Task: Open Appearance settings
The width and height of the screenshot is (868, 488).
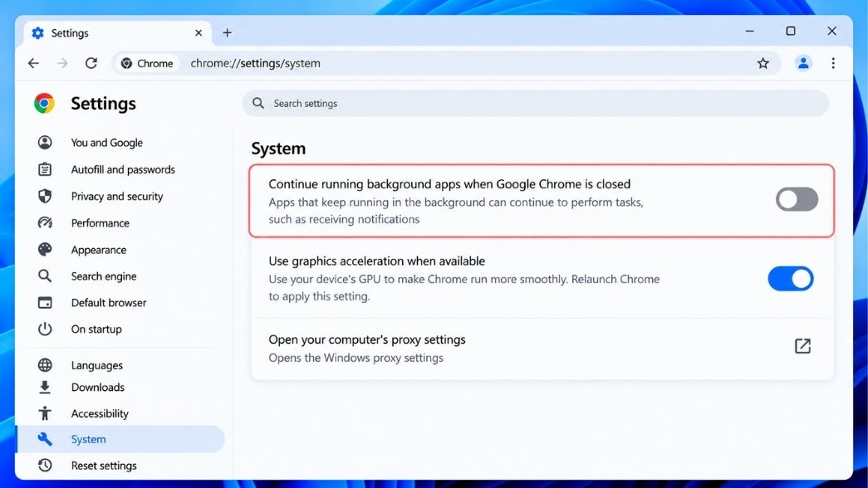Action: 99,250
